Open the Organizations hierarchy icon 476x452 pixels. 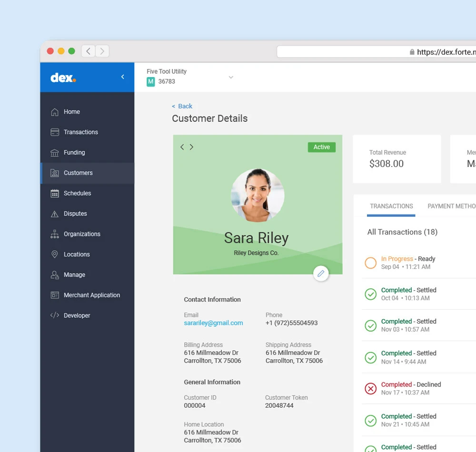[55, 234]
